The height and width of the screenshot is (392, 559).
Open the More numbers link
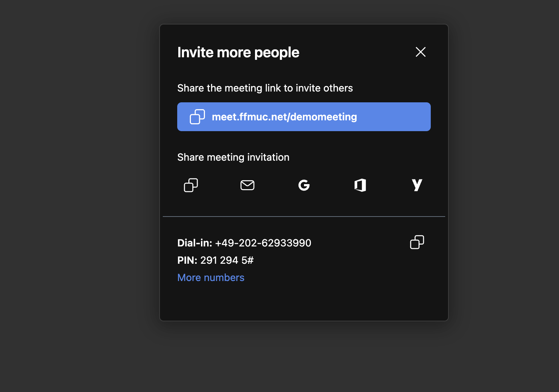(x=211, y=277)
